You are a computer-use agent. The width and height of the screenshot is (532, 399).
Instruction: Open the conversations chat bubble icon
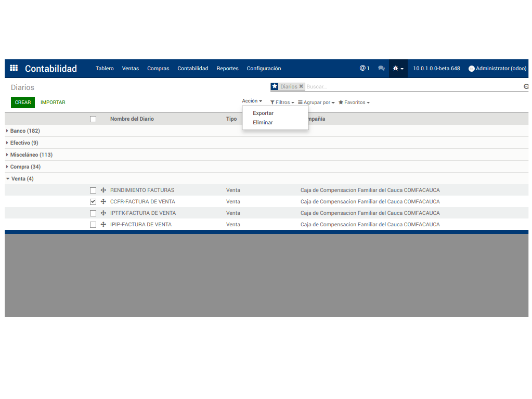tap(381, 68)
